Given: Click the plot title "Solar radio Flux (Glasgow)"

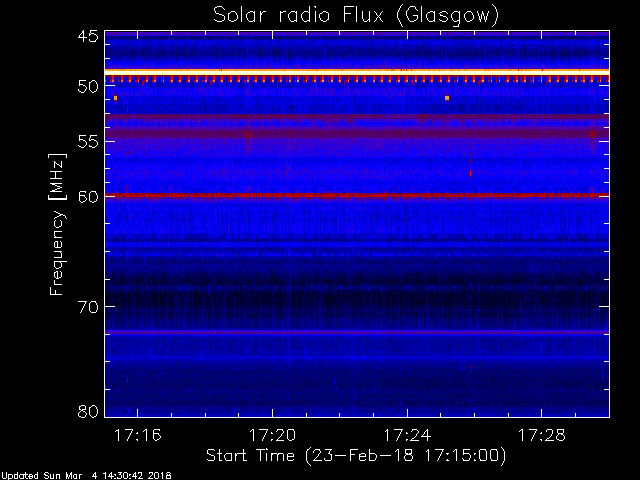Looking at the screenshot, I should [356, 16].
